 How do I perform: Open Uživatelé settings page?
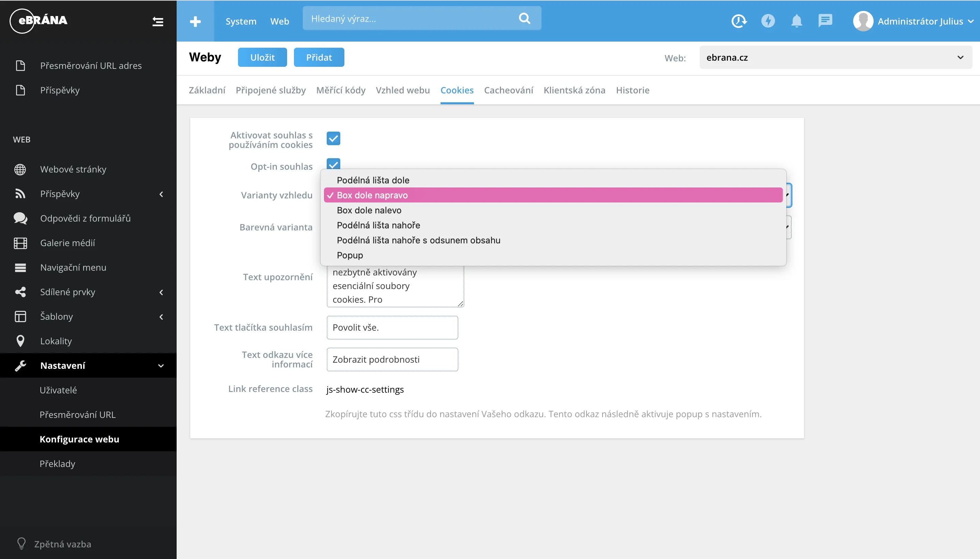pyautogui.click(x=58, y=390)
